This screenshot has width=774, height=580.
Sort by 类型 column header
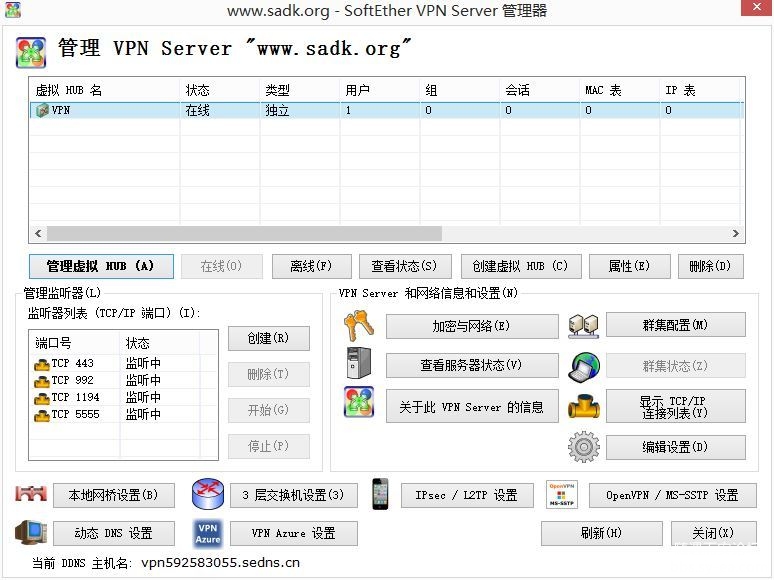coord(300,90)
